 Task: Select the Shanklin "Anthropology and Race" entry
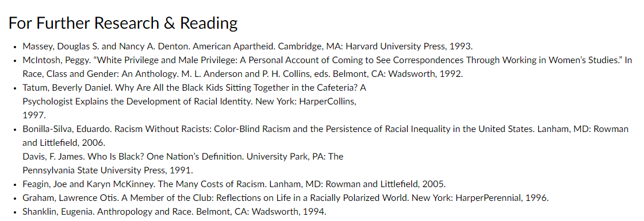coord(174,212)
